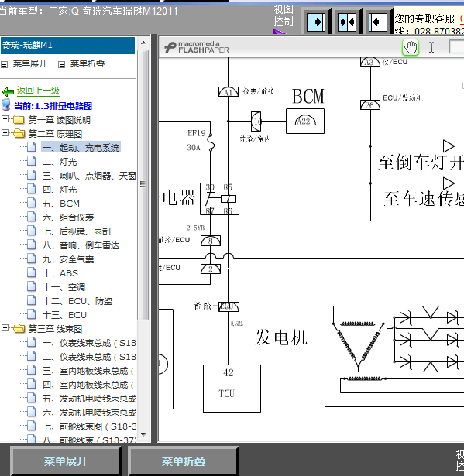Open 三、喇叭、点烟器、天窗 diagram
464x476 pixels.
pyautogui.click(x=89, y=176)
